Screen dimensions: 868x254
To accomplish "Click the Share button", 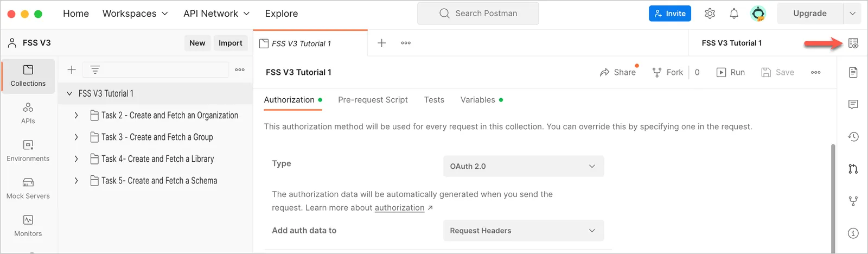I will [618, 72].
